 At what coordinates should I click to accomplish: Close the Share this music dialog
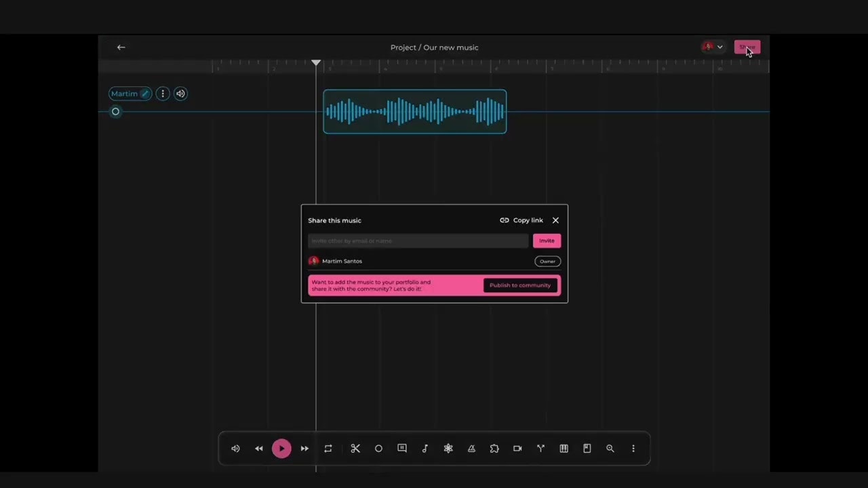[555, 220]
